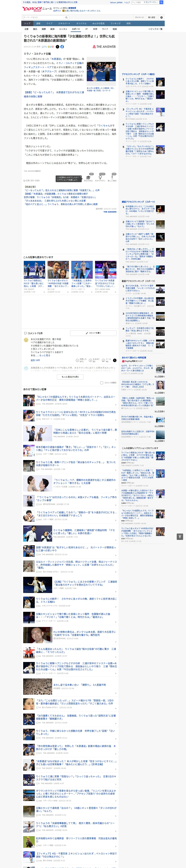Viewport: 186px width, 868px height.
Task: Open recommended card りくりゅう表彰台にIOCが
Action: pyautogui.click(x=34, y=283)
